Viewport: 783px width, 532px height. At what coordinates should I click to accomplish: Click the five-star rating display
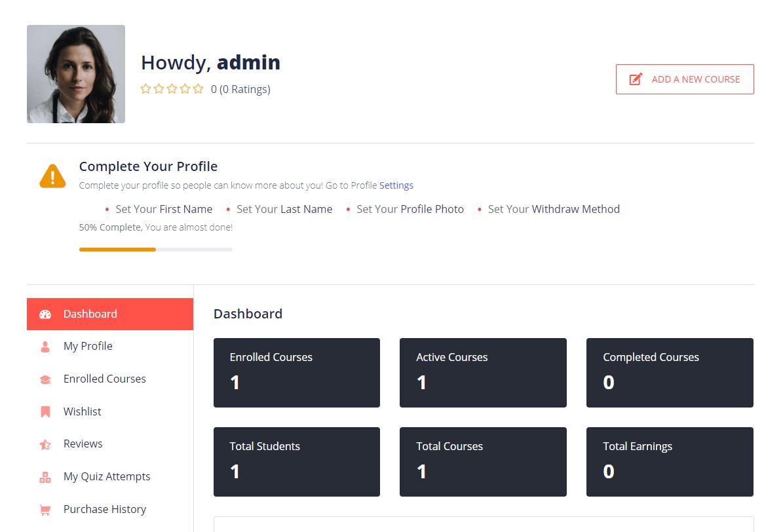click(172, 89)
